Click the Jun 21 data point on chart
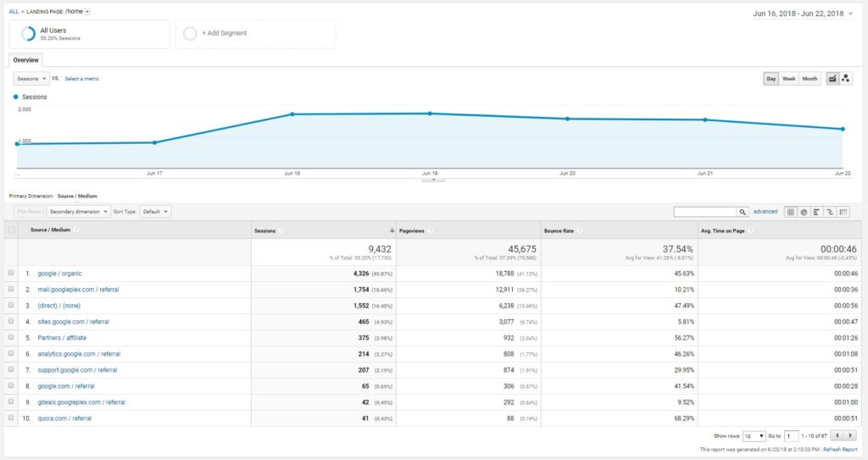This screenshot has width=868, height=460. [704, 119]
